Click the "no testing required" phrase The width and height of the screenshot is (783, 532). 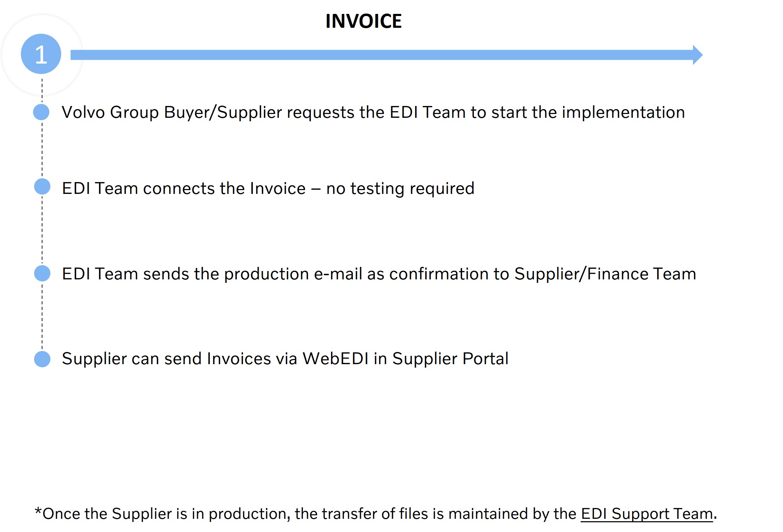click(x=400, y=188)
